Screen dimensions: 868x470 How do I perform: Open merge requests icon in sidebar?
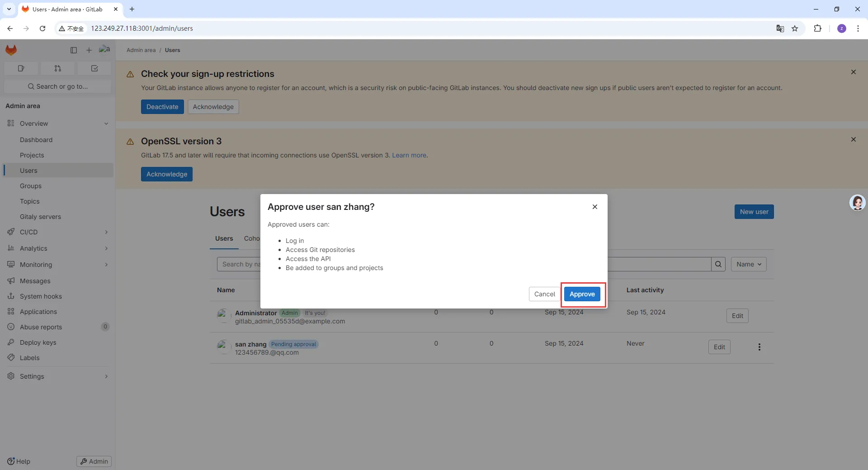point(58,68)
